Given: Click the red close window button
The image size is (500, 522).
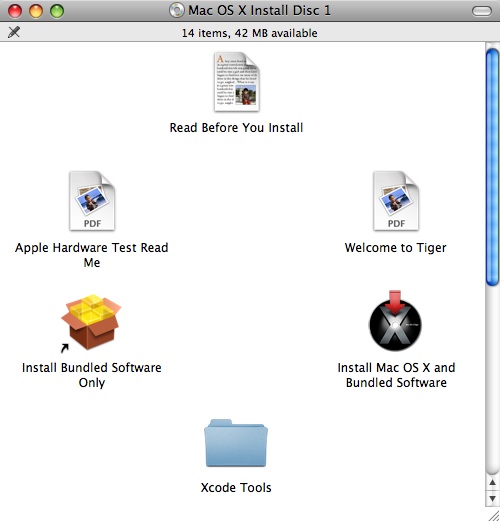Looking at the screenshot, I should tap(15, 11).
